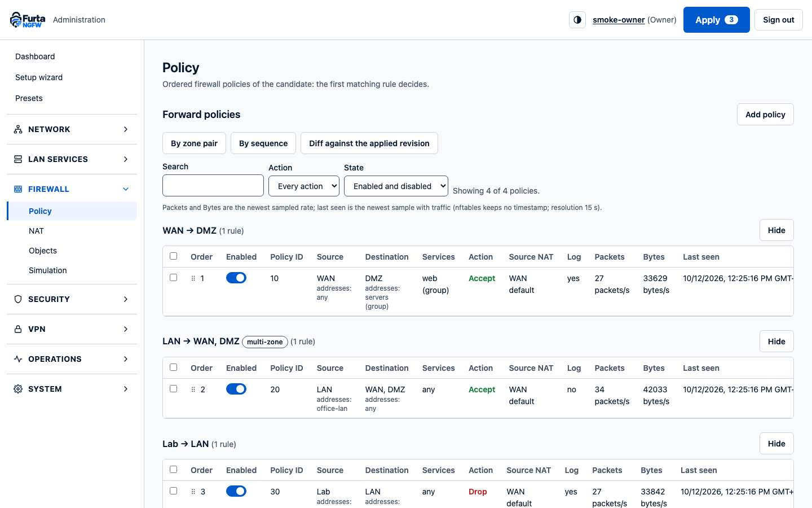The height and width of the screenshot is (508, 812).
Task: Click the System gear icon
Action: pyautogui.click(x=18, y=389)
